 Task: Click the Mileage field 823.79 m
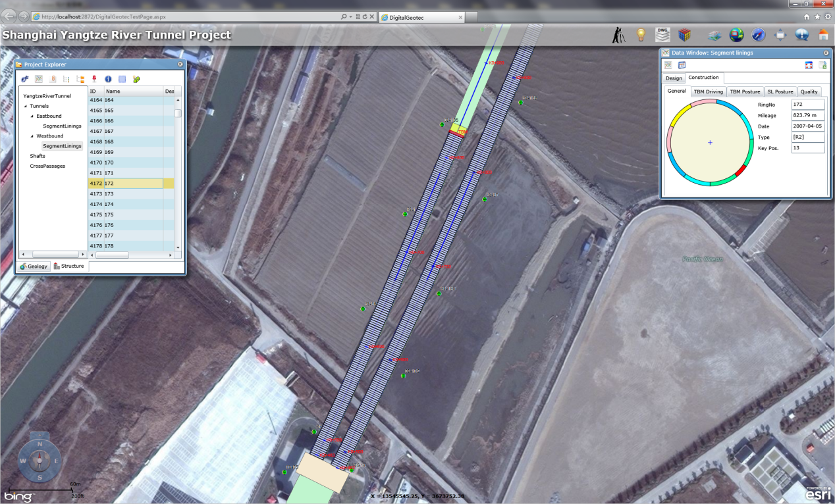tap(808, 115)
